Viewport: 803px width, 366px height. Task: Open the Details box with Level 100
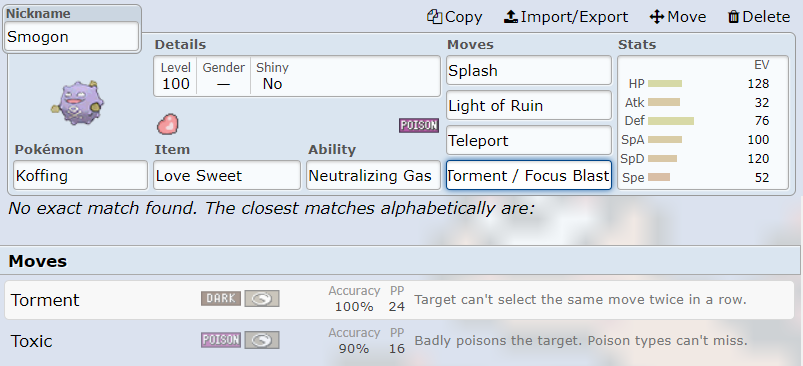point(297,76)
